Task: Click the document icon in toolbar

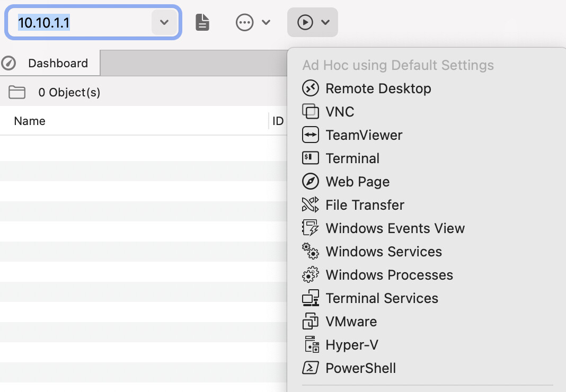Action: (202, 22)
